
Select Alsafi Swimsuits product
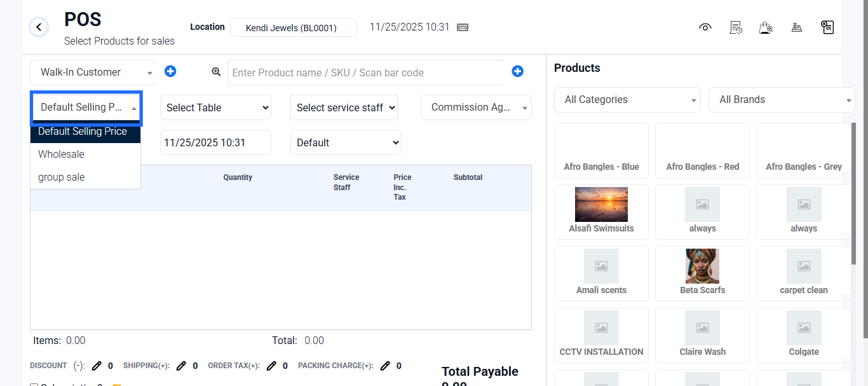tap(601, 212)
